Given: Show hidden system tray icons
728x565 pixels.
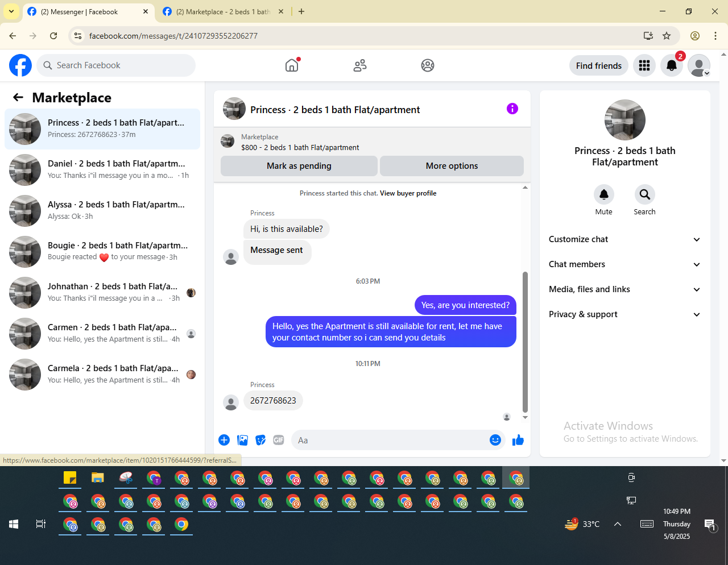Looking at the screenshot, I should point(618,524).
